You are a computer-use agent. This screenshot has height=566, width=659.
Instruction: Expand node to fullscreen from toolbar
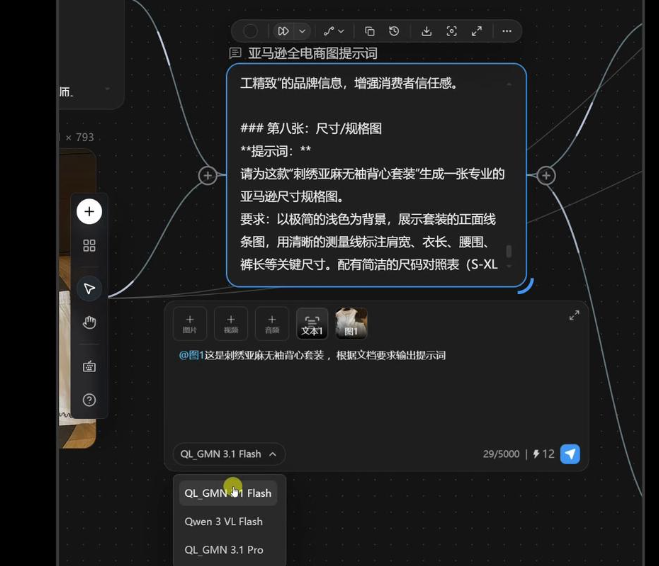[x=477, y=31]
